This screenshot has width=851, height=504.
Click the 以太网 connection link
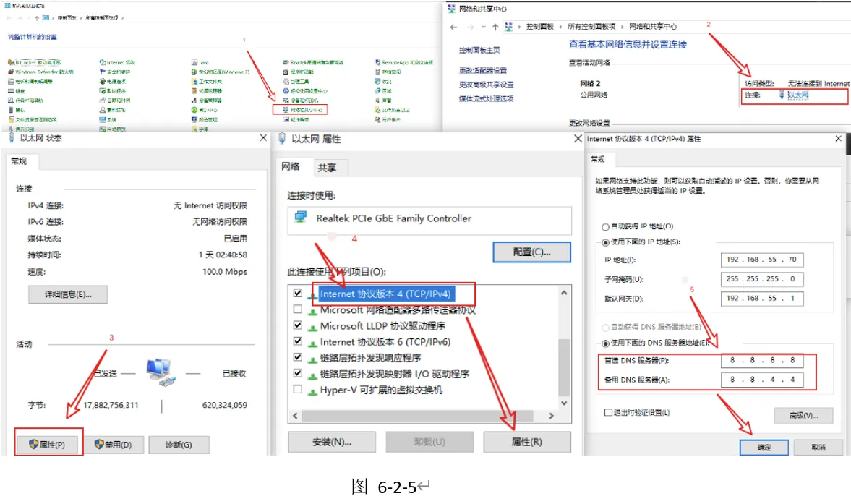797,95
